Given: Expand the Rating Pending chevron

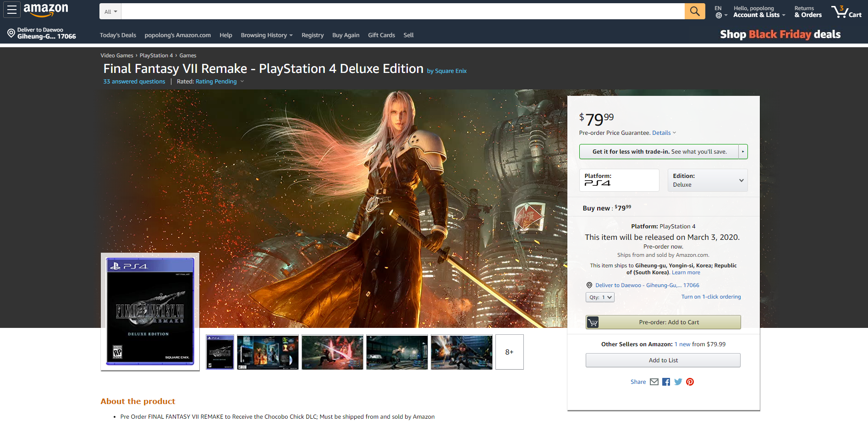Looking at the screenshot, I should point(242,82).
